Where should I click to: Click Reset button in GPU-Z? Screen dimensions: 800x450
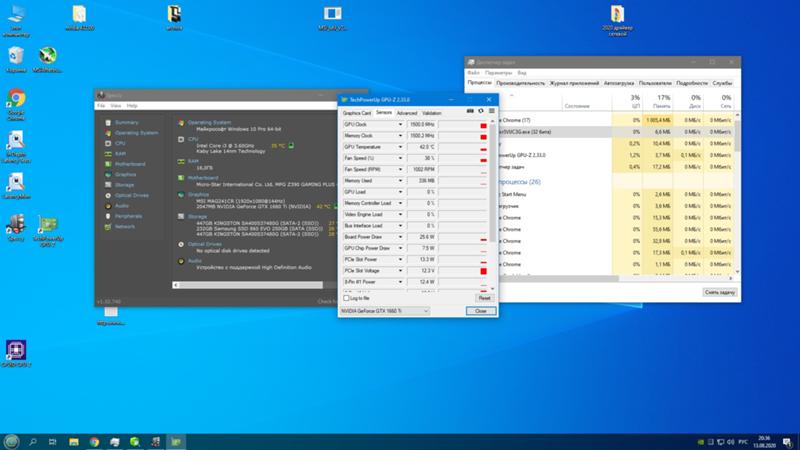click(x=484, y=298)
